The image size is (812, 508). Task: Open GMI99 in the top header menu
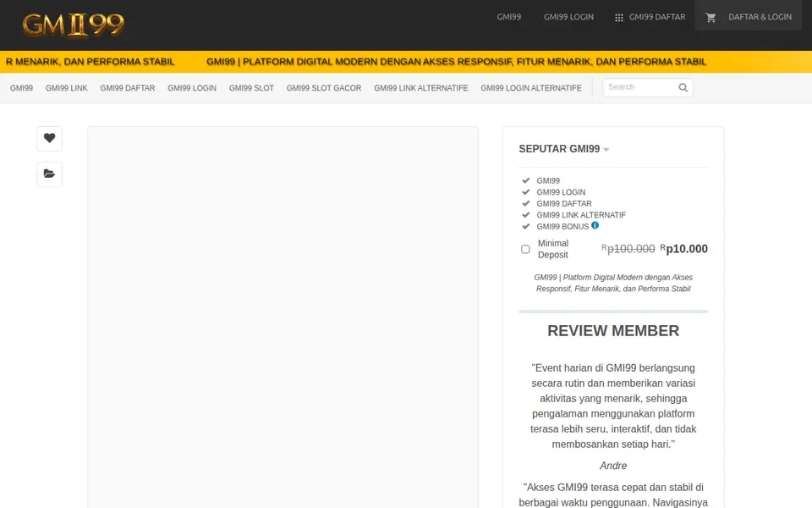[x=508, y=17]
